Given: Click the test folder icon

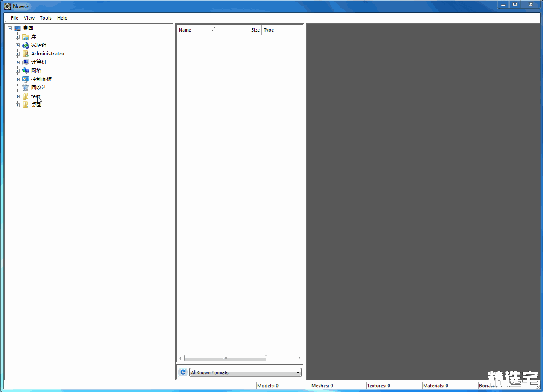Looking at the screenshot, I should tap(26, 96).
